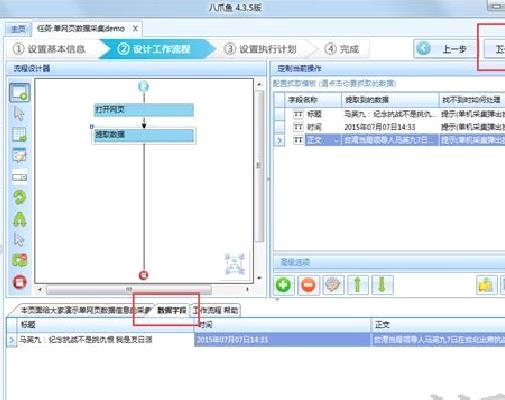
Task: Switch to the 数据字段 tab
Action: [172, 310]
